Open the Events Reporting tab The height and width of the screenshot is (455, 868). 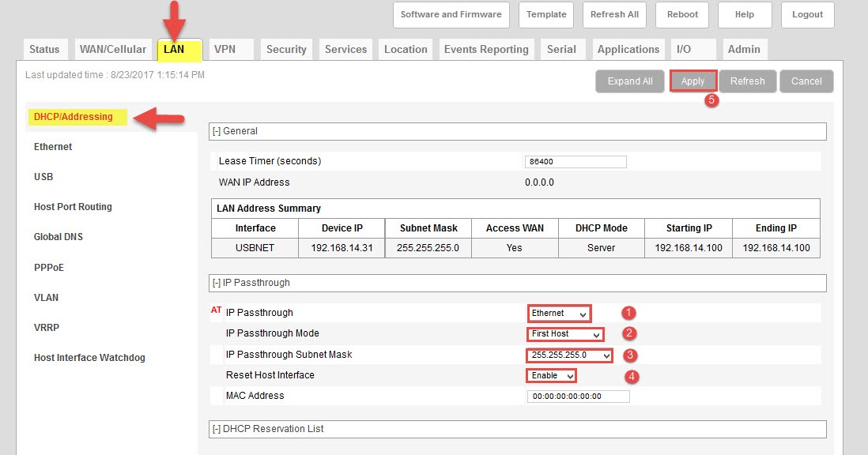tap(486, 48)
